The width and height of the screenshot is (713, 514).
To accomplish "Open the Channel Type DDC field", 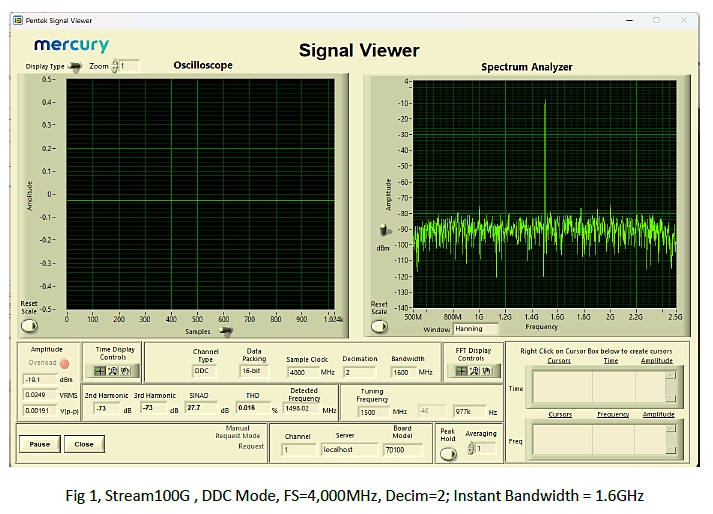I will (x=204, y=371).
